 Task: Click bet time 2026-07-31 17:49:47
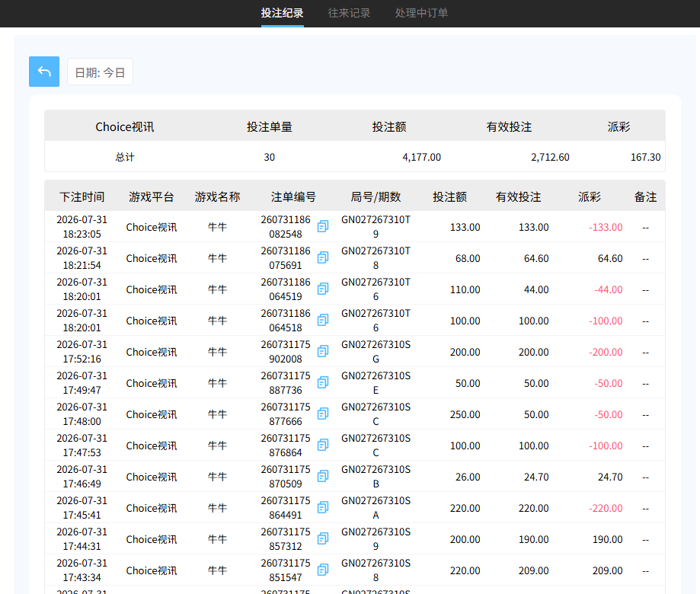pyautogui.click(x=82, y=383)
